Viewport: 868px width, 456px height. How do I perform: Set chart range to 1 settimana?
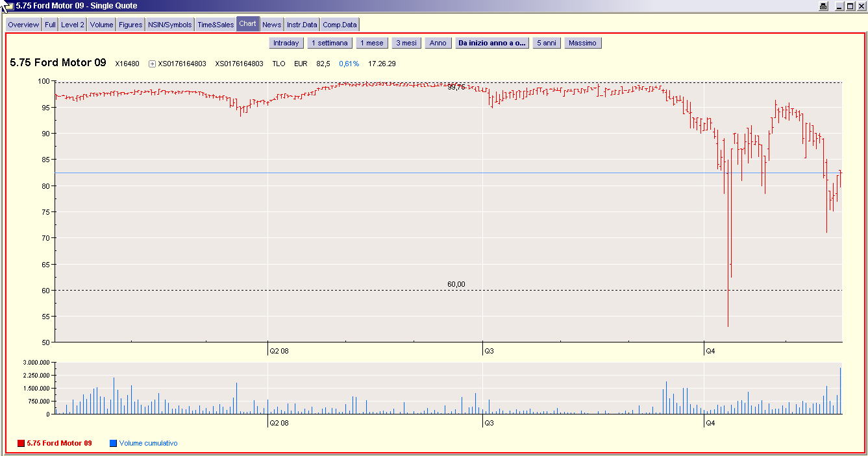330,43
